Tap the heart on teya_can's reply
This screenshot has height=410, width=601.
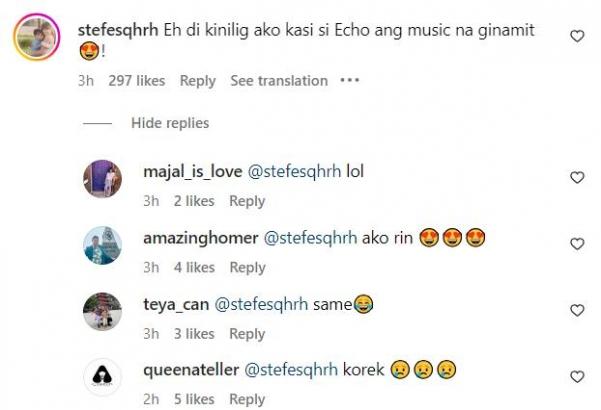coord(576,310)
